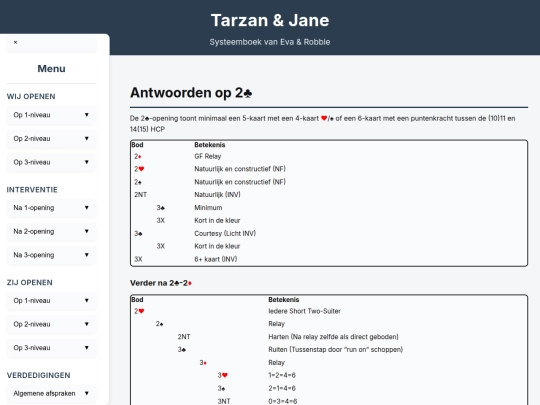The image size is (540, 405).
Task: Click 'Ruiten (Tussenstap door "run on" schoppen)'
Action: (x=335, y=350)
